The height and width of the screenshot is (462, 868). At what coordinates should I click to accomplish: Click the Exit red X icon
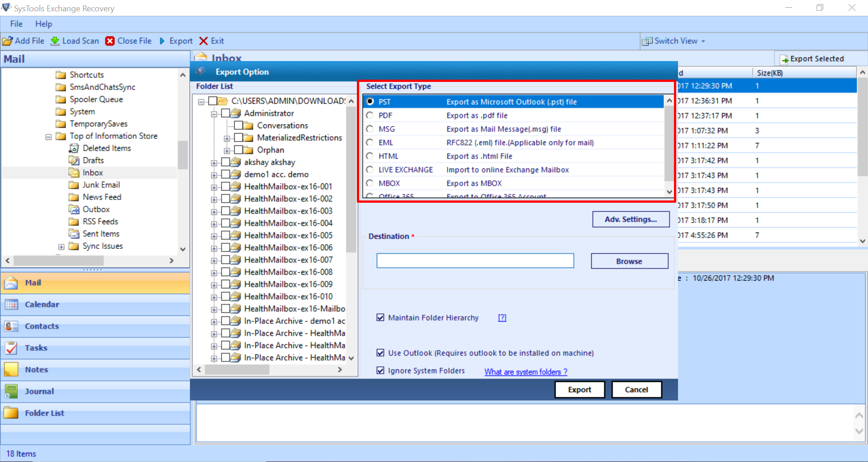click(204, 41)
